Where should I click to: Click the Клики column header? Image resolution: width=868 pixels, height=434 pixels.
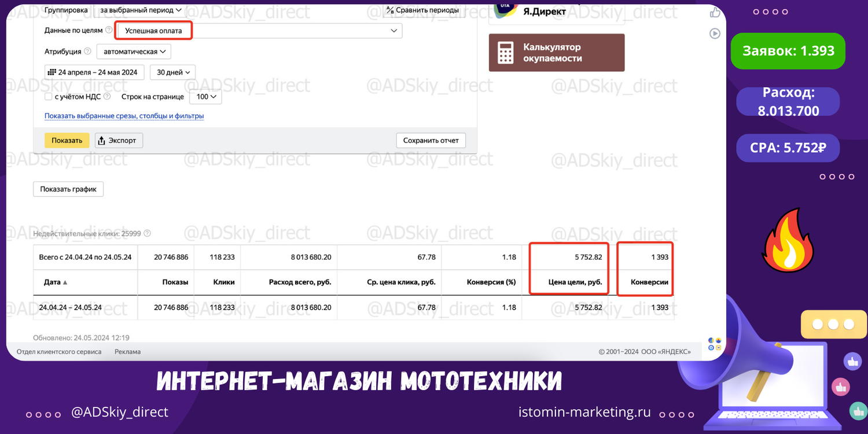tap(223, 282)
